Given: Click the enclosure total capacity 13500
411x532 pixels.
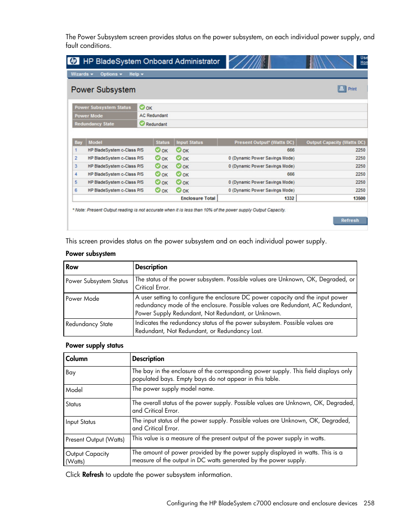Looking at the screenshot, I should point(359,199).
